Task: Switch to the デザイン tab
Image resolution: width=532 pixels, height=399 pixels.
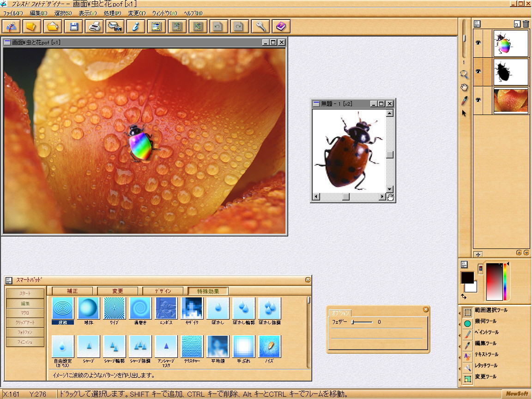Action: tap(163, 291)
